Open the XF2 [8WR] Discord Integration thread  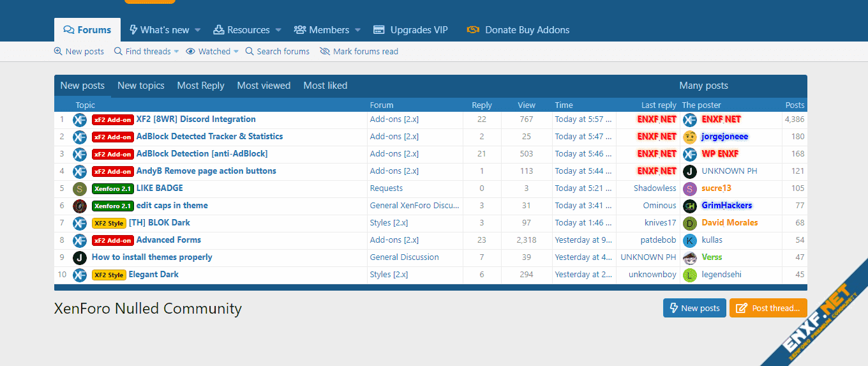[196, 119]
